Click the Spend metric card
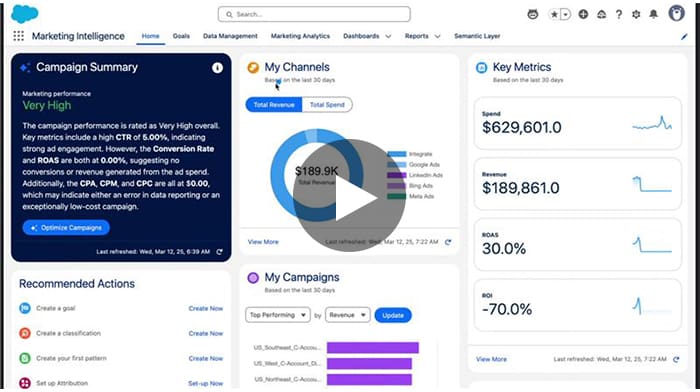700x392 pixels. pos(577,123)
